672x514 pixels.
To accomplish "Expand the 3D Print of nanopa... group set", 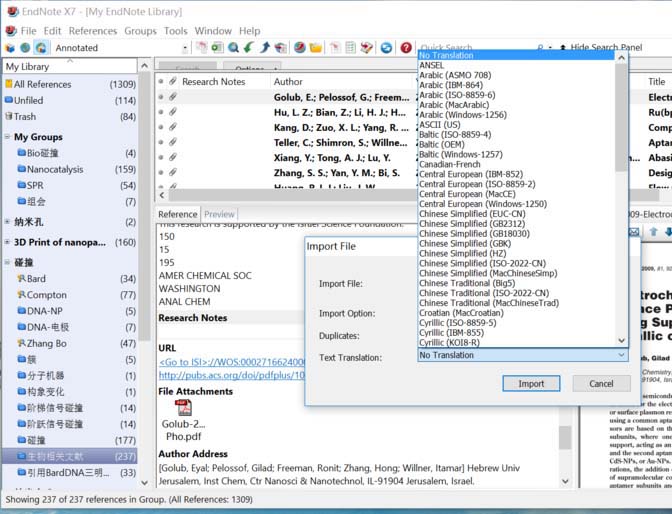I will click(8, 242).
